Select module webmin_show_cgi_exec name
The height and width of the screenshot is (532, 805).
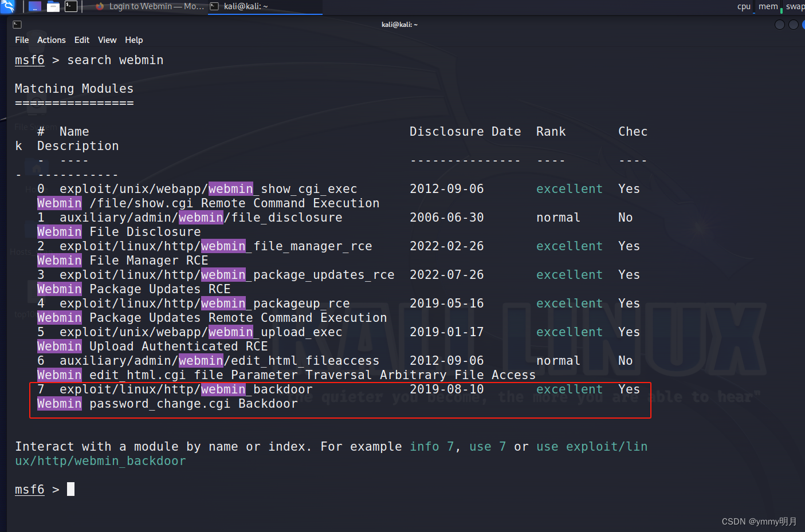(209, 189)
